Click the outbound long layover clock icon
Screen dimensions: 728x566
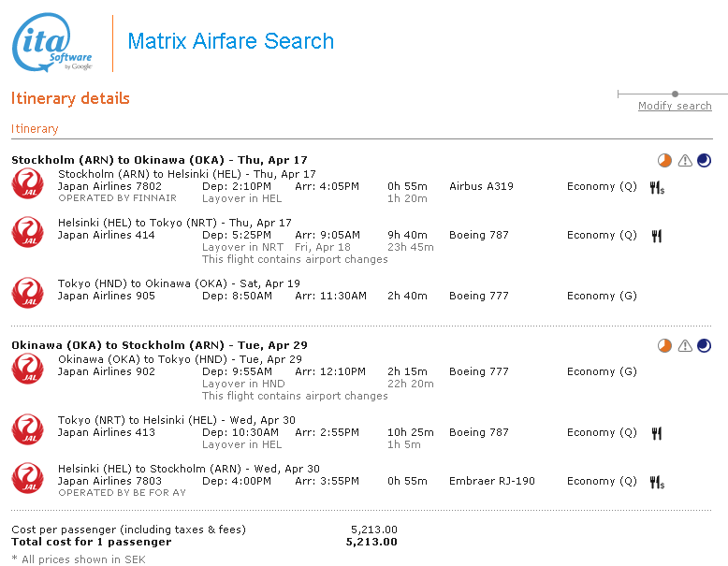[664, 161]
